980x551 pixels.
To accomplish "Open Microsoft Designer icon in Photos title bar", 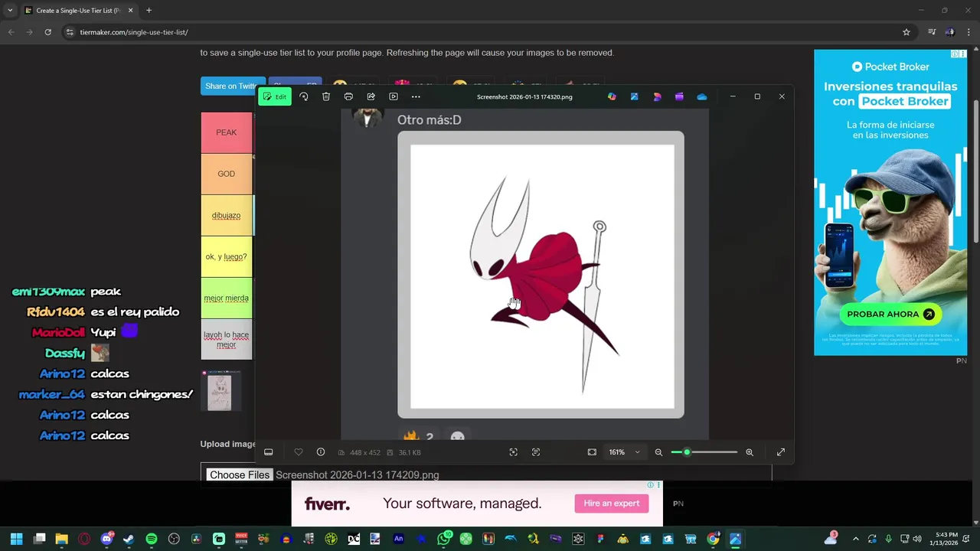I will [657, 96].
